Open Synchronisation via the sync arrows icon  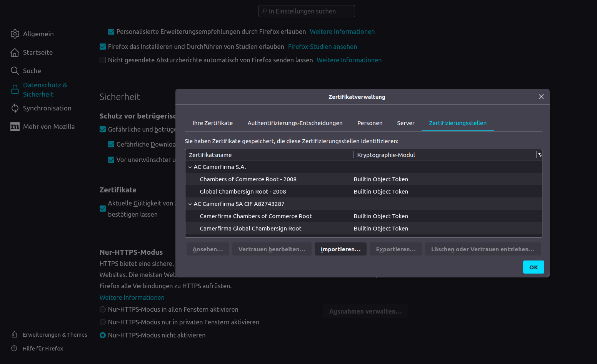pos(15,108)
